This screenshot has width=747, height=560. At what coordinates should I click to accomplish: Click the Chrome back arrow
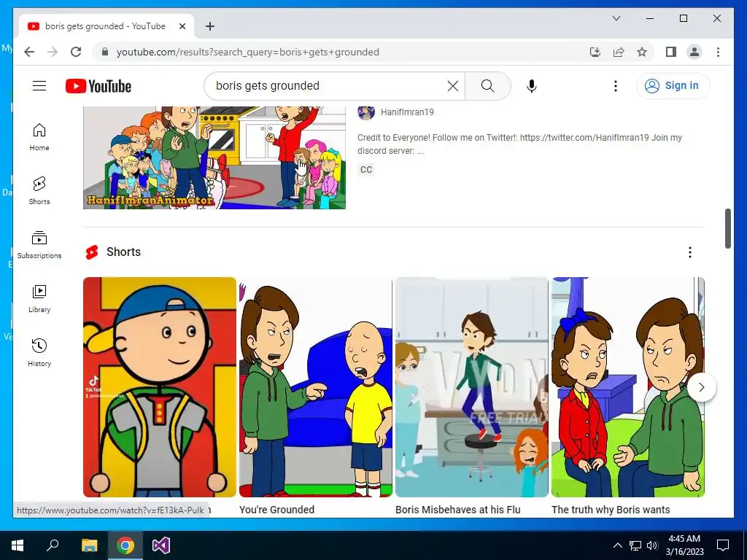coord(29,52)
